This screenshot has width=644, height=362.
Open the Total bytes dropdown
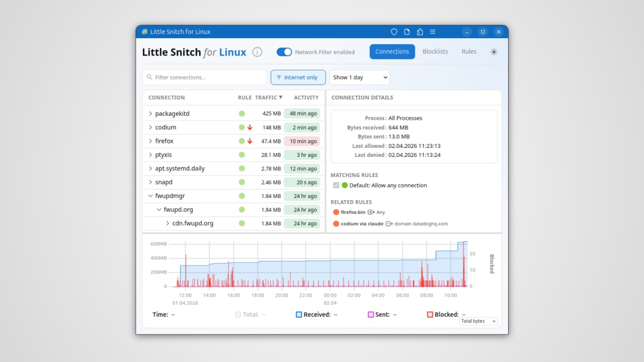(478, 321)
